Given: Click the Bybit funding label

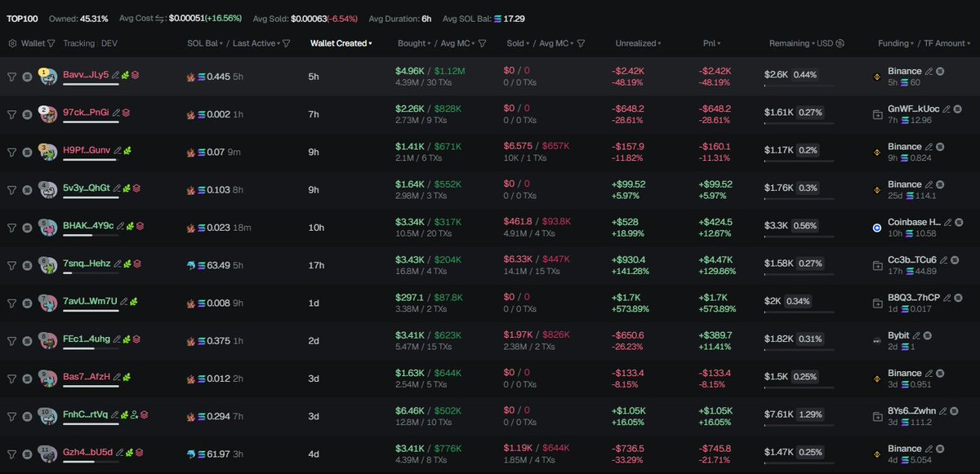Looking at the screenshot, I should click(898, 334).
